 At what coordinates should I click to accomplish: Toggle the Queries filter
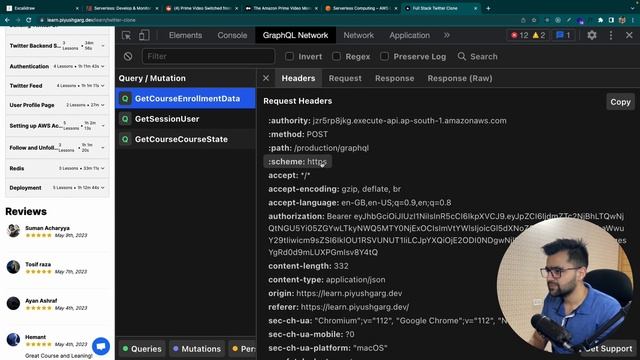coord(142,349)
